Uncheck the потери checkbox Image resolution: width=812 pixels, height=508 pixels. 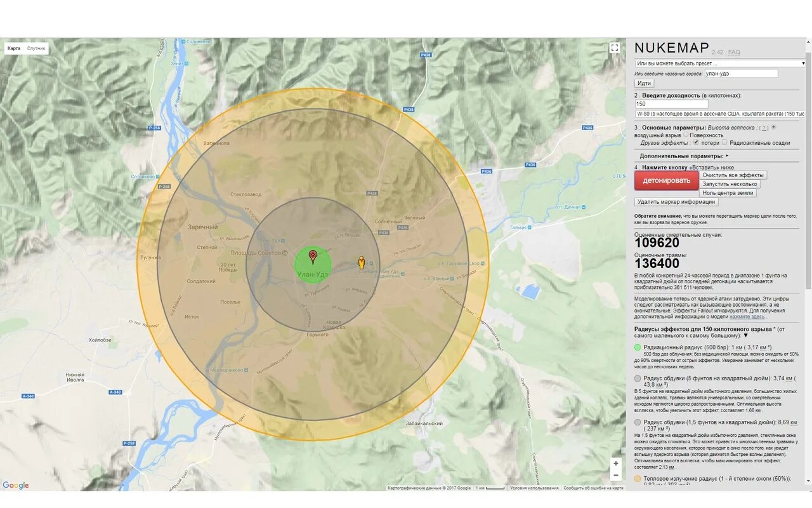[696, 142]
